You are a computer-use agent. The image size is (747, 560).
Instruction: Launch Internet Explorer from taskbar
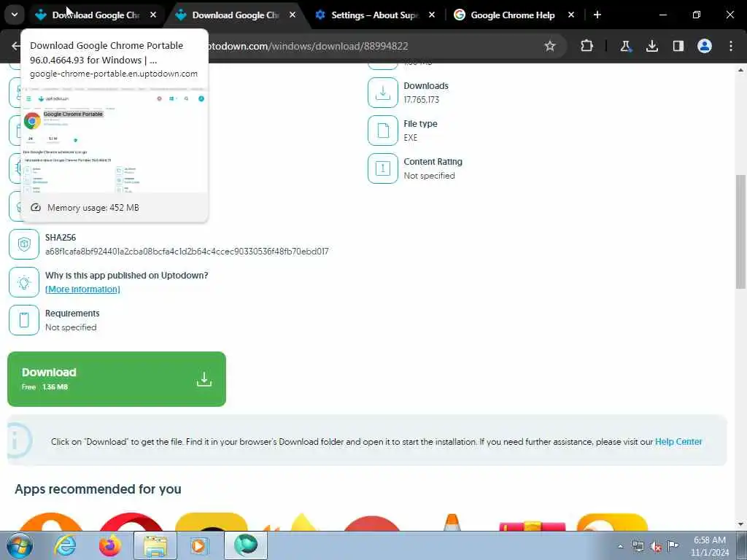click(65, 545)
